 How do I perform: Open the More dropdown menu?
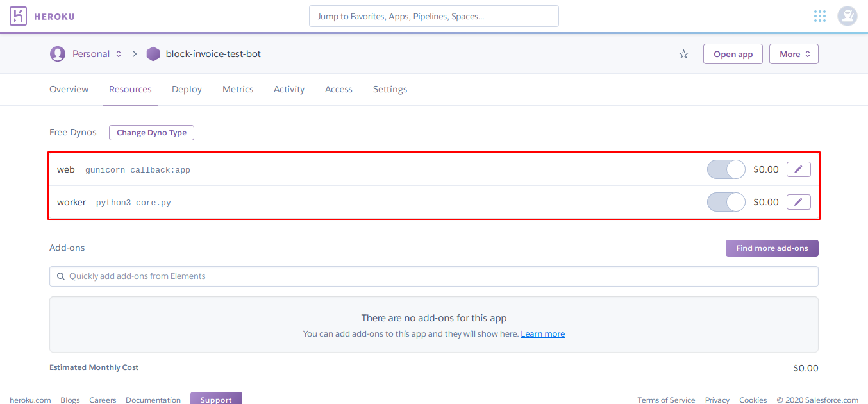[x=794, y=55]
